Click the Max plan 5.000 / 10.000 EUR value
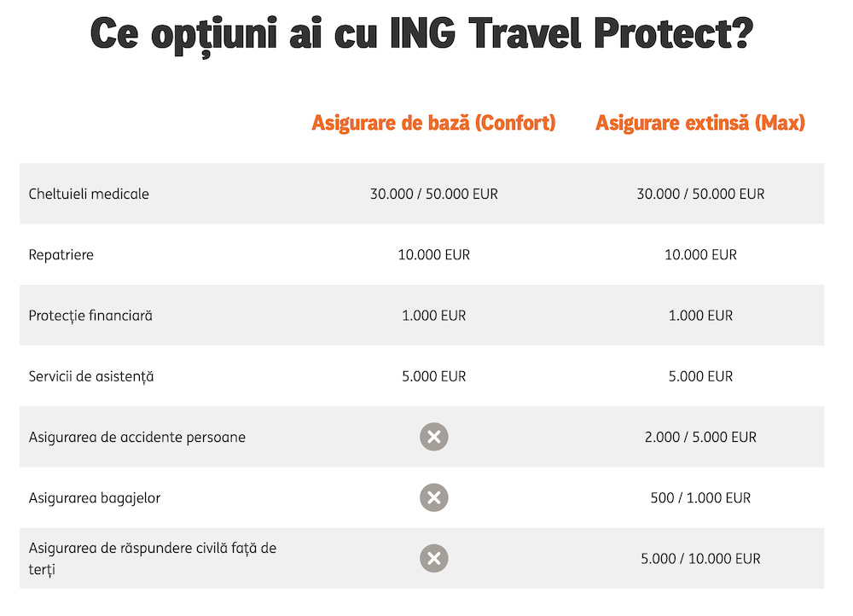The height and width of the screenshot is (616, 853). point(700,559)
